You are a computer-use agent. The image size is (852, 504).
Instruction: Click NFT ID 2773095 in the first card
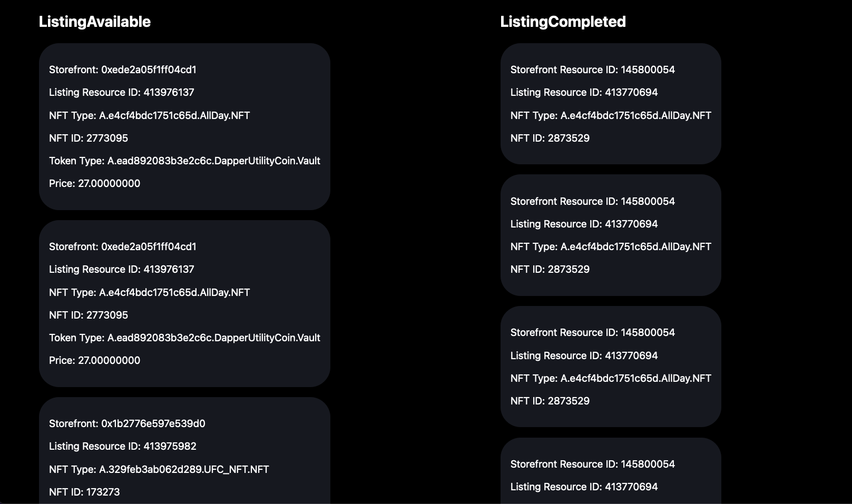click(x=89, y=138)
